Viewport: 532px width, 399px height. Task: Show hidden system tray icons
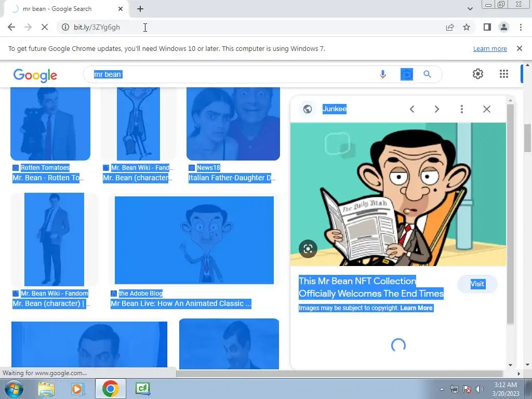(442, 389)
